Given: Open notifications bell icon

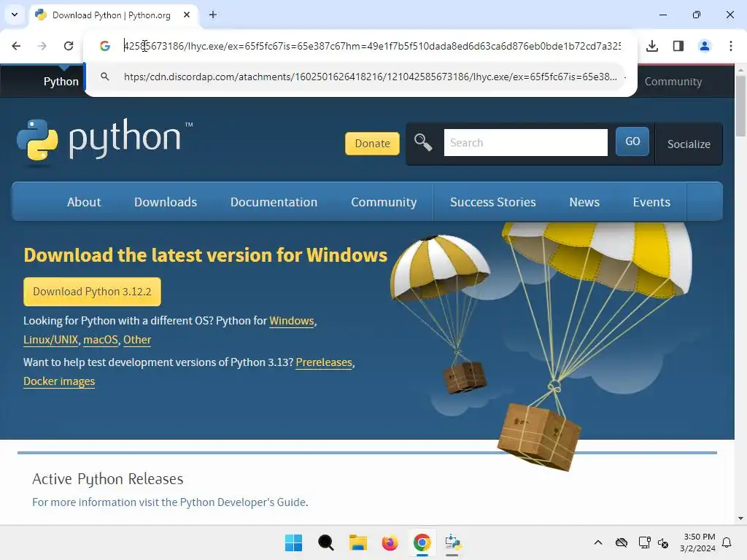Looking at the screenshot, I should [x=727, y=542].
